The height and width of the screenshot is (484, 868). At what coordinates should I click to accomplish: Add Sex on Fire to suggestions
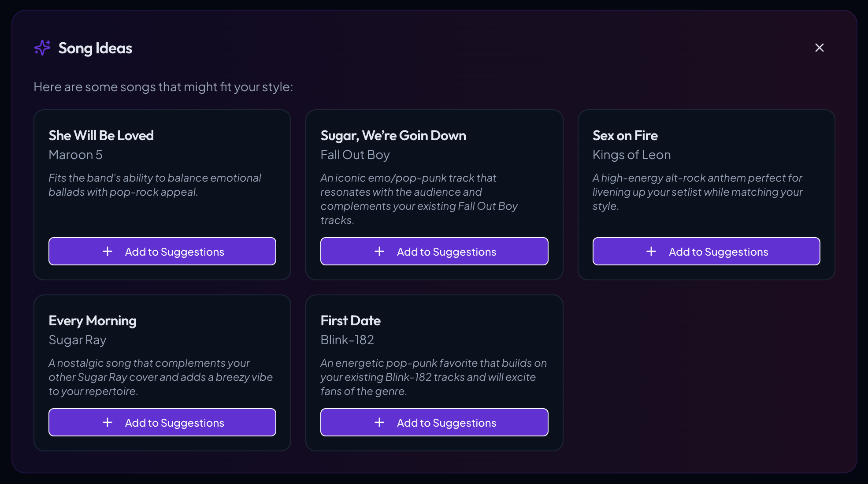706,251
